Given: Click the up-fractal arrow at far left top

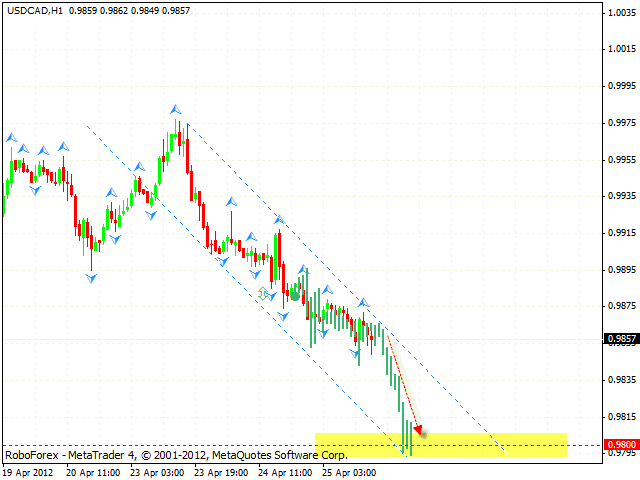Looking at the screenshot, I should tap(12, 137).
